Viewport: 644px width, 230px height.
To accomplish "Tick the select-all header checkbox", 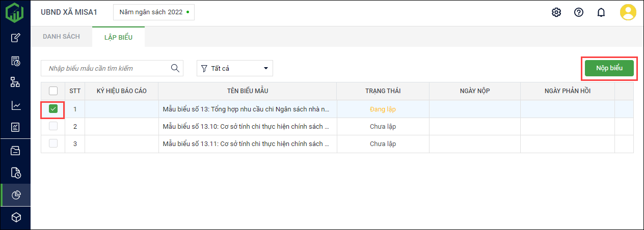I will pyautogui.click(x=53, y=91).
